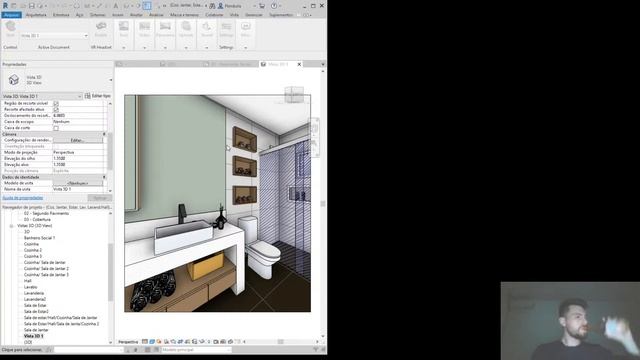640x360 pixels.
Task: Open the Gerenciar ribbon tab
Action: [254, 15]
